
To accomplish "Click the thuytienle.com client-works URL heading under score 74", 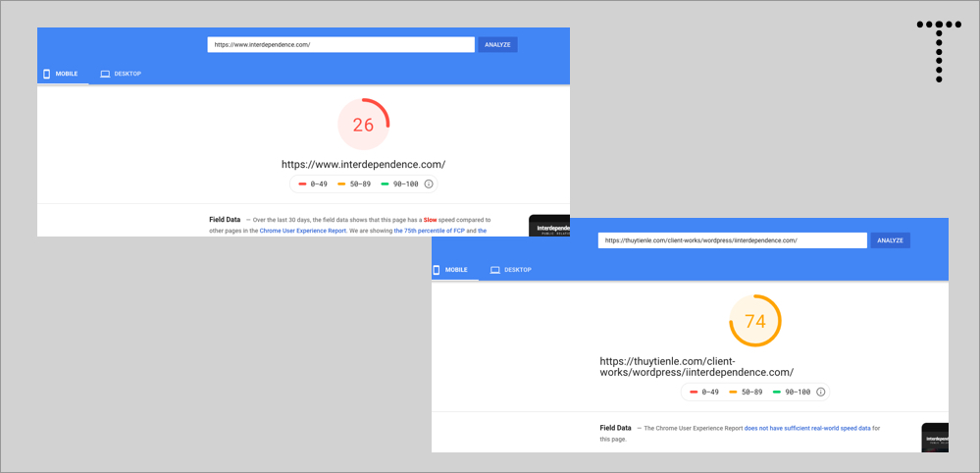I will click(696, 367).
